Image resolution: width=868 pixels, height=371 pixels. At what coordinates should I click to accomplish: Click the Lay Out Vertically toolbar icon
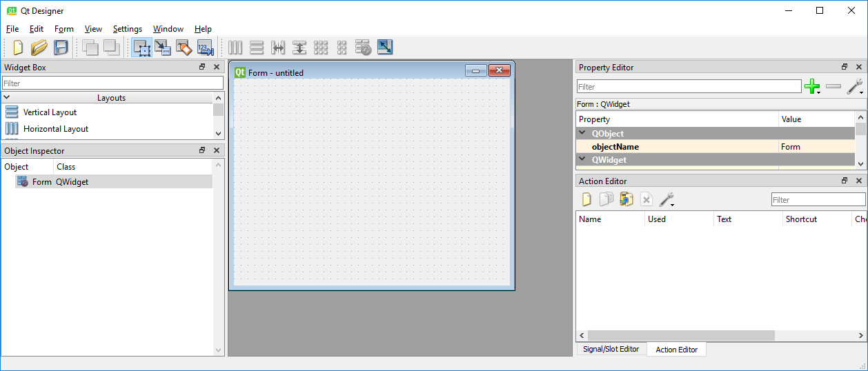point(257,48)
